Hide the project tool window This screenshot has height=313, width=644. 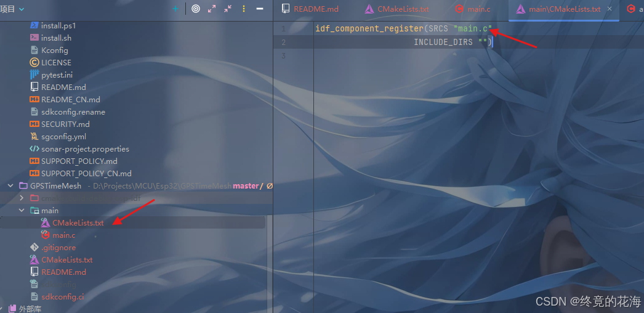pyautogui.click(x=260, y=9)
